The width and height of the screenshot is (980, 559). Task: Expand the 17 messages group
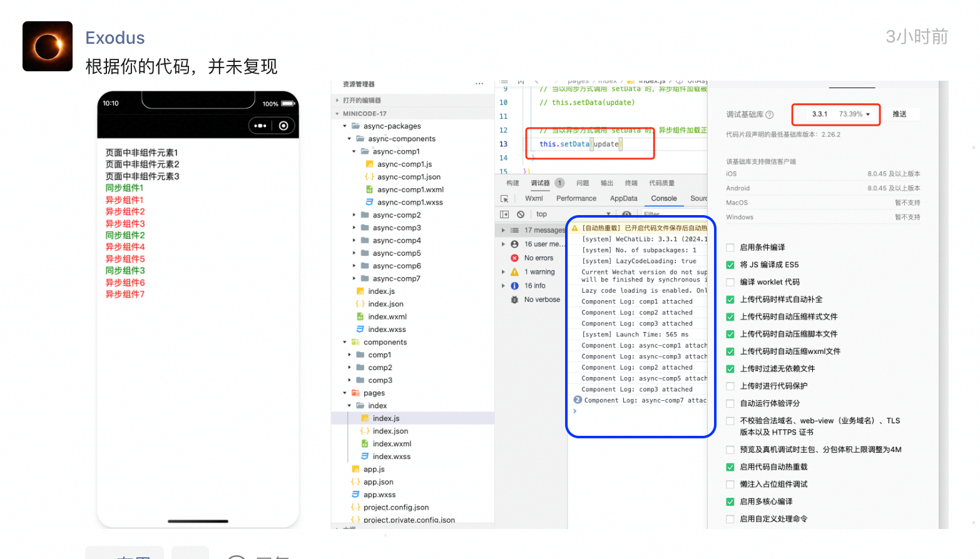(503, 231)
